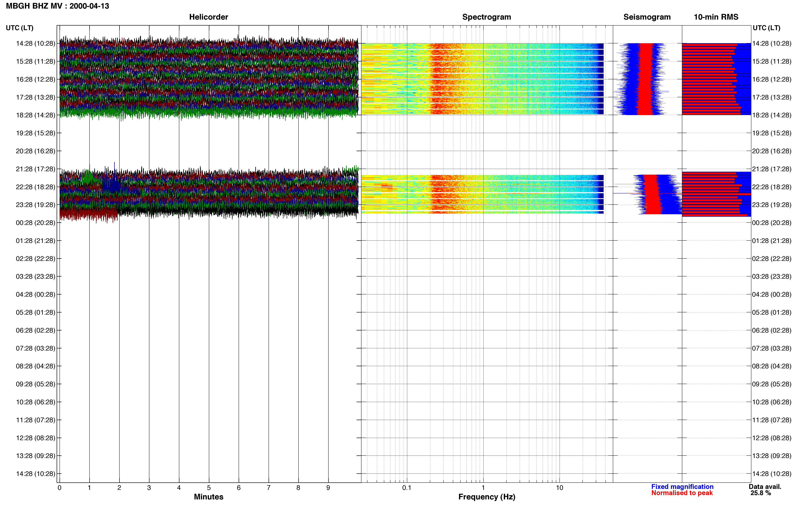This screenshot has width=812, height=508.
Task: Click left time label 08:28 (04:28)
Action: coord(36,366)
